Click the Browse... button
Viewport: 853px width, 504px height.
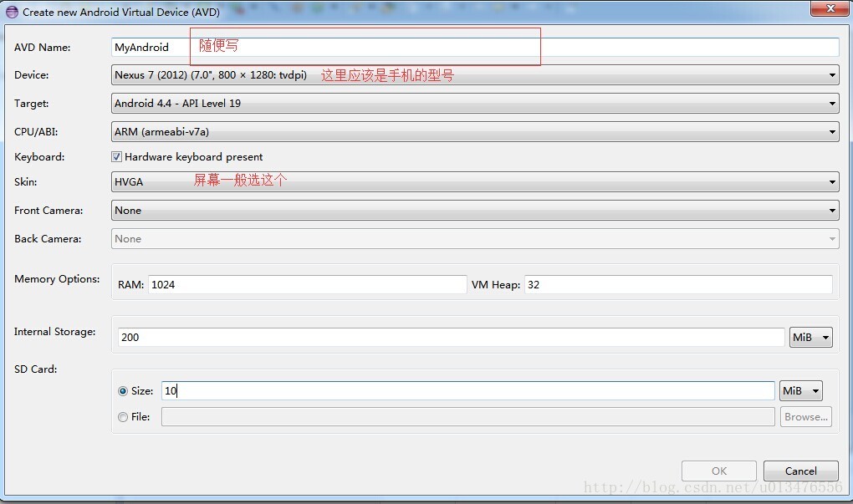coord(805,417)
